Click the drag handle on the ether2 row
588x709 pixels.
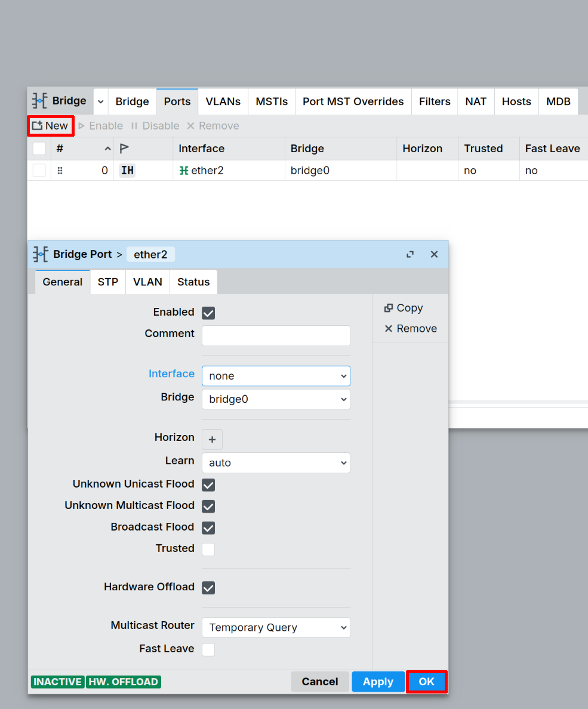(60, 170)
